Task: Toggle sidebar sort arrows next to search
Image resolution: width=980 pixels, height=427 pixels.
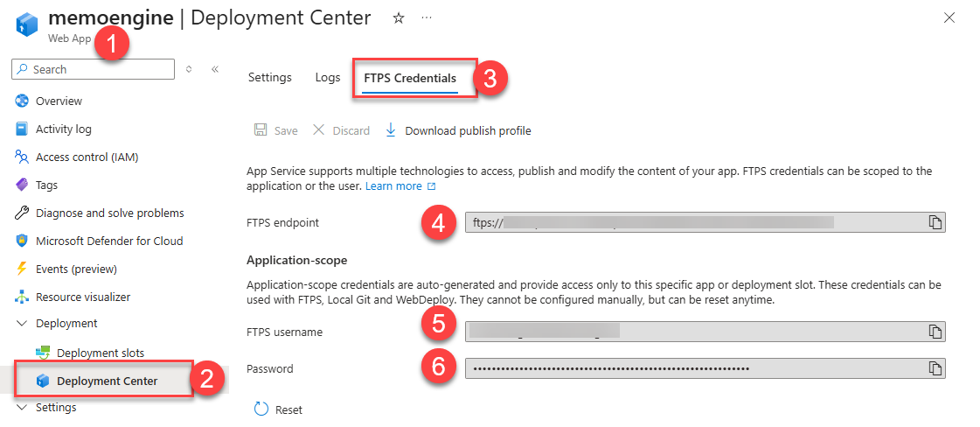Action: tap(189, 69)
